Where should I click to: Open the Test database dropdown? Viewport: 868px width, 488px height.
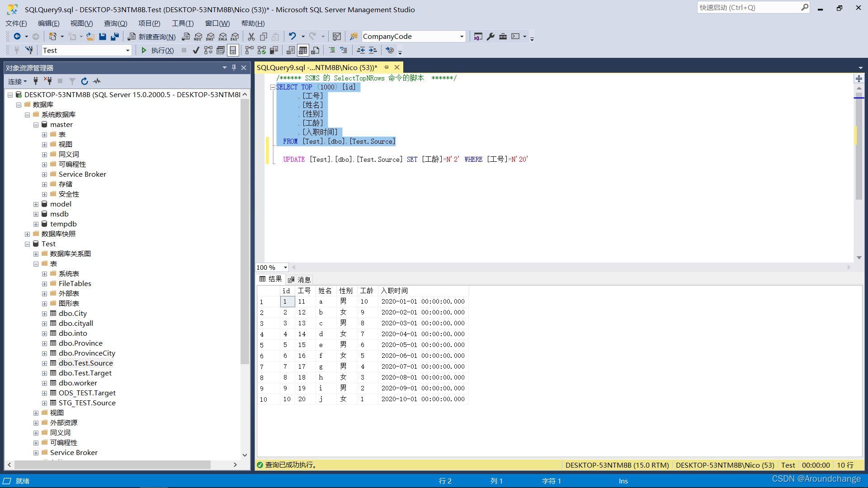point(128,51)
